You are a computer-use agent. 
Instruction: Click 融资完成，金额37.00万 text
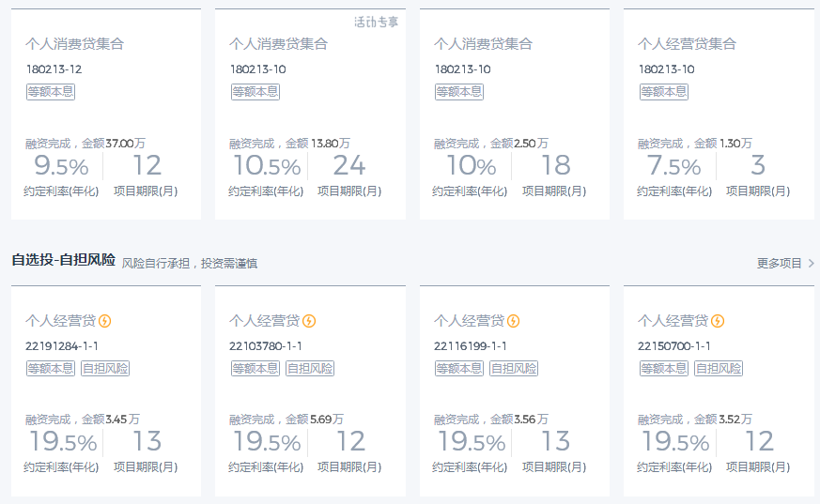tap(85, 143)
